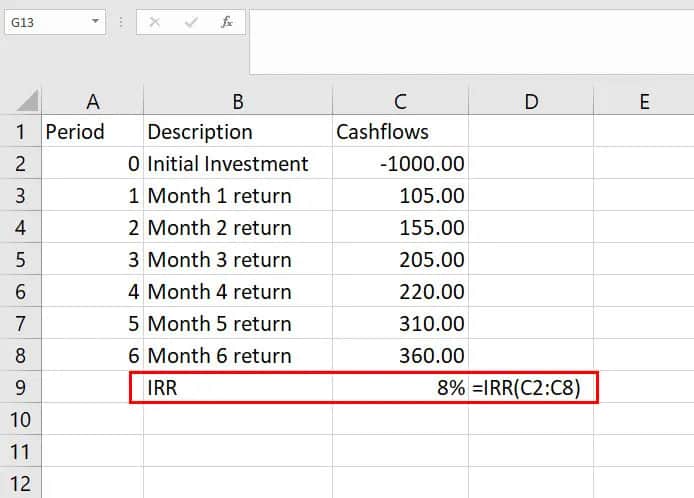
Task: Click the three-dot formula bar resize handle
Action: [x=121, y=21]
